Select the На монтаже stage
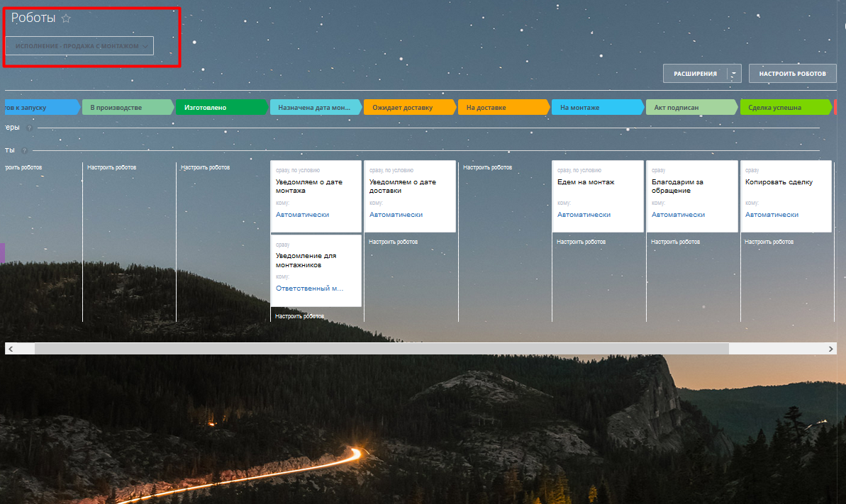 597,107
